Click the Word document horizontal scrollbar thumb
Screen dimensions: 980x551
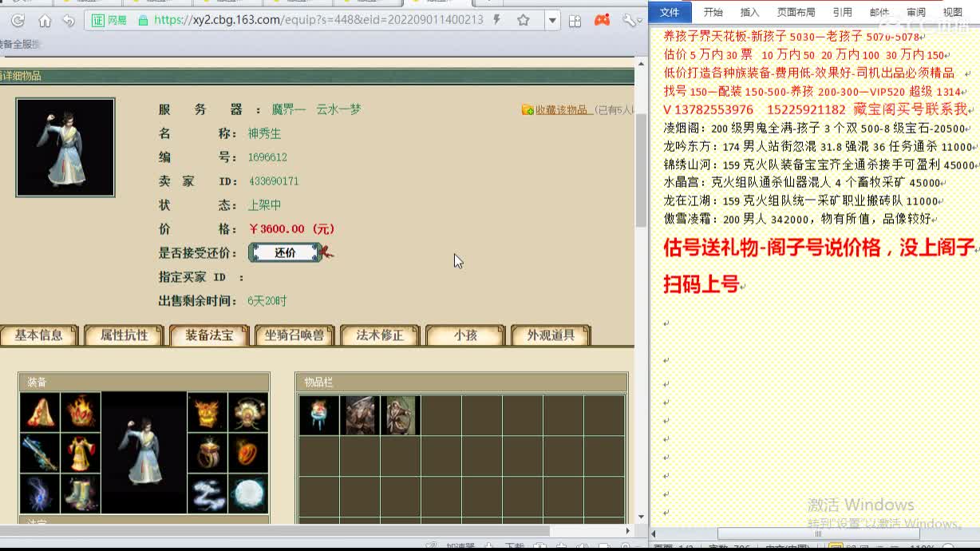[x=817, y=533]
